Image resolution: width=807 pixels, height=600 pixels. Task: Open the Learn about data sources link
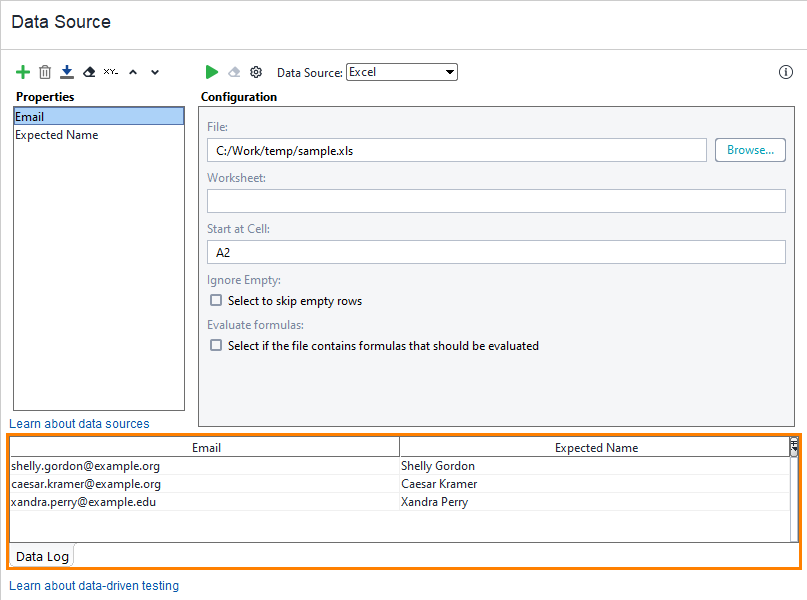(78, 423)
